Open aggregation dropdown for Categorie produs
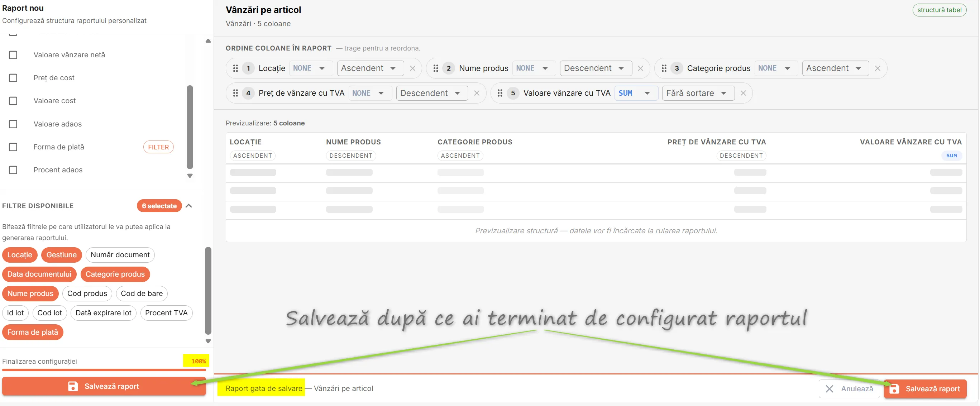The image size is (980, 406). point(776,68)
